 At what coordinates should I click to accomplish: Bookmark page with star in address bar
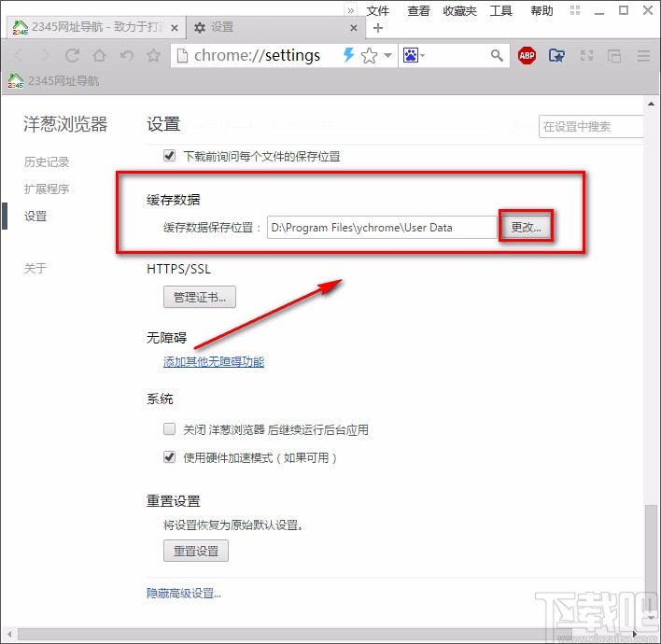pos(370,56)
